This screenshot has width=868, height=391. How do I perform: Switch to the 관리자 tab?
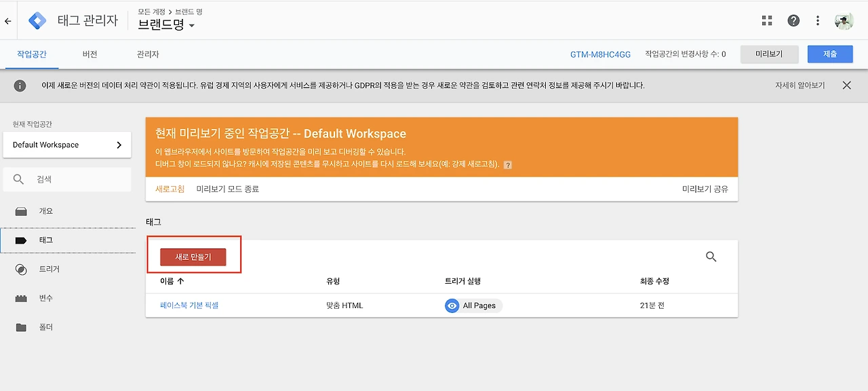coord(148,54)
